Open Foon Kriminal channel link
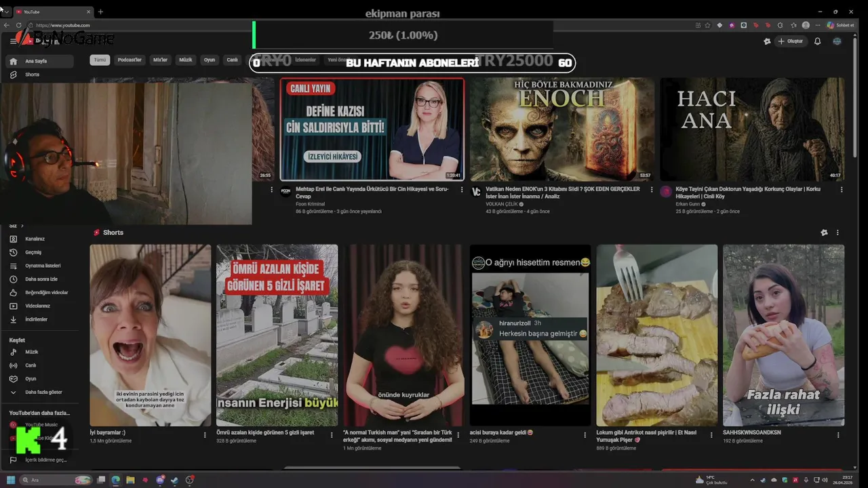The width and height of the screenshot is (868, 488). (x=310, y=204)
